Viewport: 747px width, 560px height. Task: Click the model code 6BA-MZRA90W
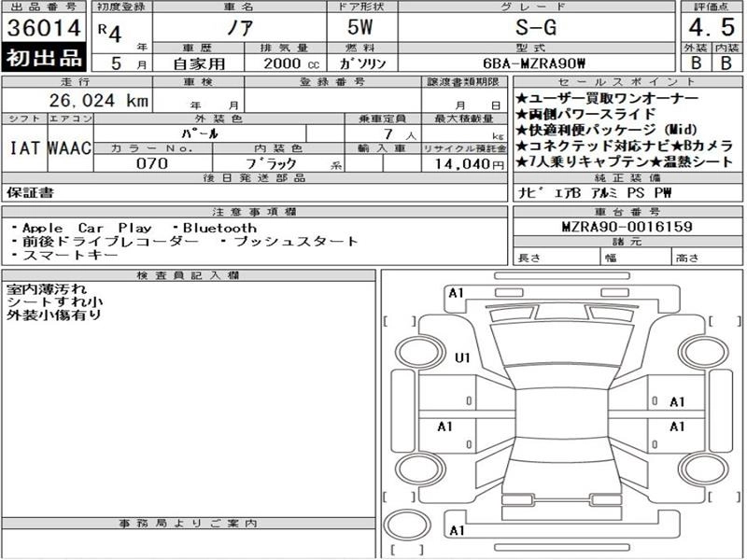click(534, 63)
